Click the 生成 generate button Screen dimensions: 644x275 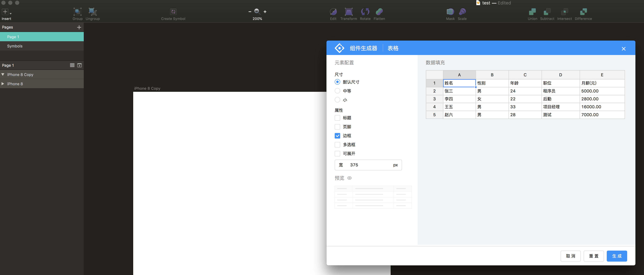tap(617, 256)
